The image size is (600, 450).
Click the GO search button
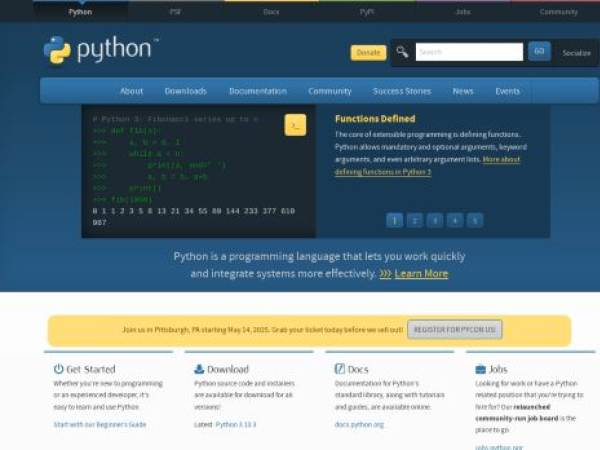coord(539,51)
